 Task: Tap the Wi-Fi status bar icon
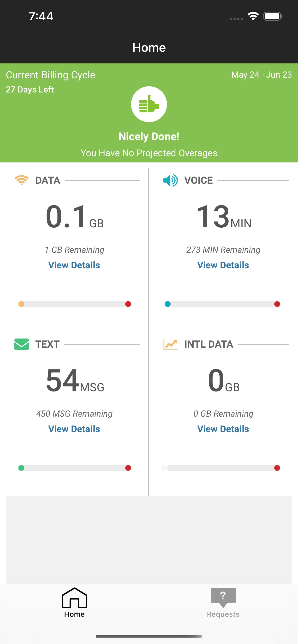(x=253, y=17)
